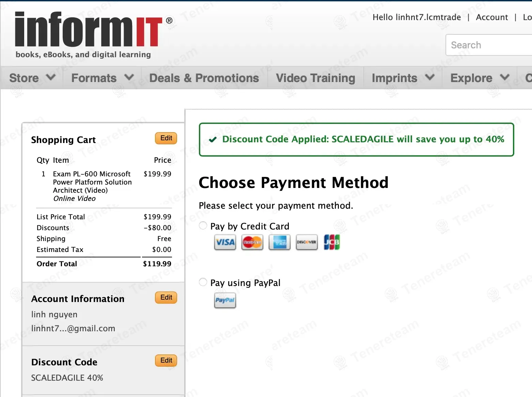
Task: Edit the Discount Code
Action: (166, 361)
